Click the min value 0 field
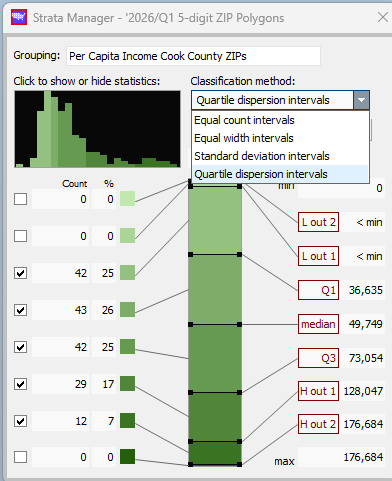Screen dimensions: 392x481 341,189
